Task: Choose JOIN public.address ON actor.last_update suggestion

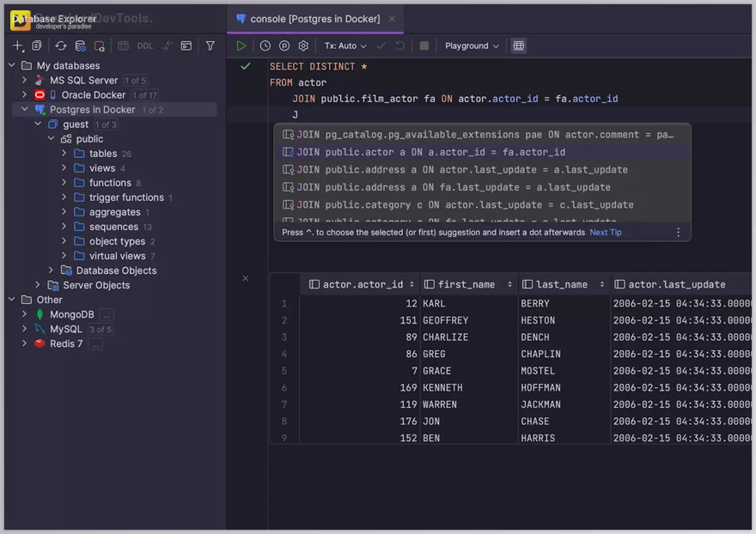Action: pos(482,170)
